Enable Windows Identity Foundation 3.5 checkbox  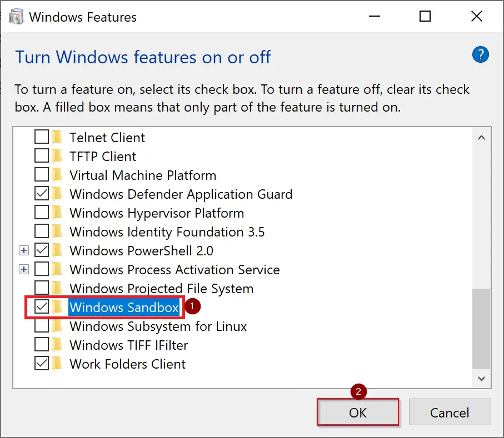coord(42,231)
